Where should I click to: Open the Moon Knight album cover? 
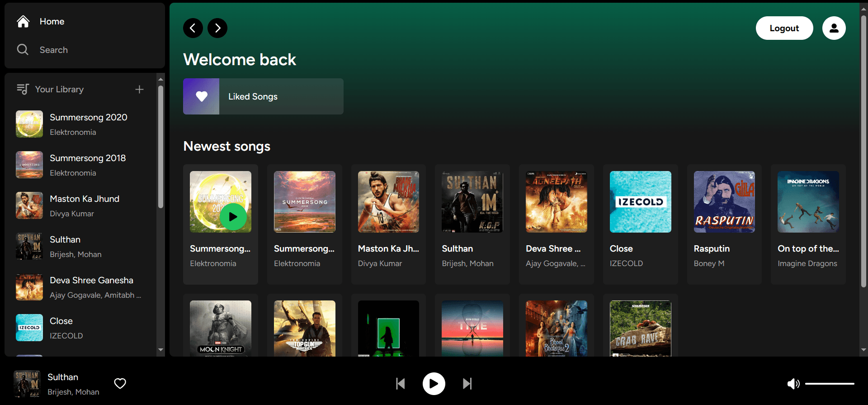click(221, 329)
